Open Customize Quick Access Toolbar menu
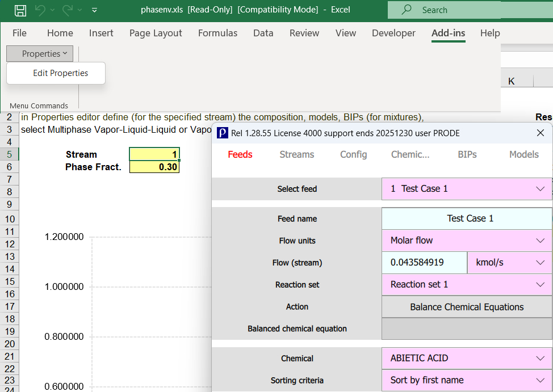The height and width of the screenshot is (392, 553). coord(94,10)
